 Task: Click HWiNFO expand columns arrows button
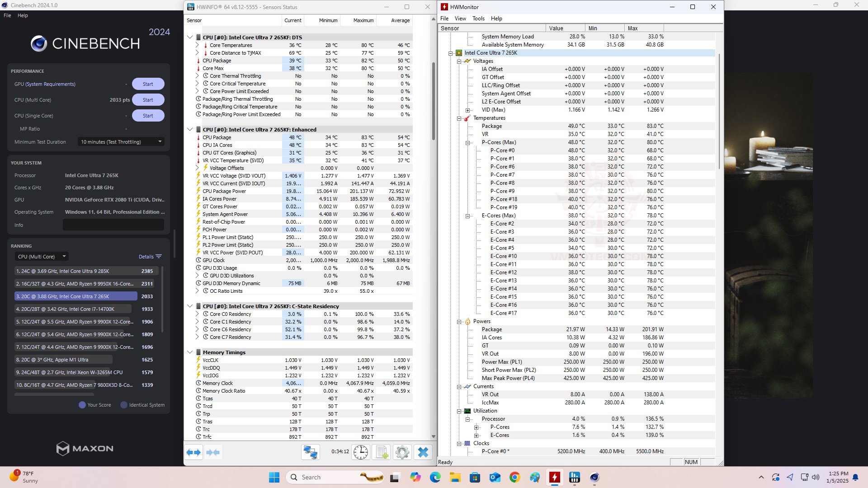[194, 452]
